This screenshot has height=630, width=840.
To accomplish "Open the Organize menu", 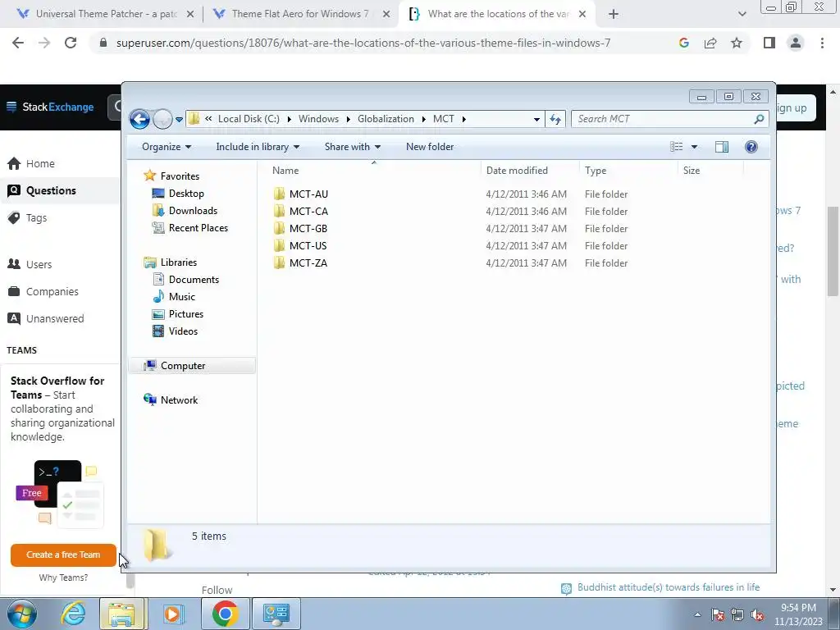I will [x=166, y=147].
